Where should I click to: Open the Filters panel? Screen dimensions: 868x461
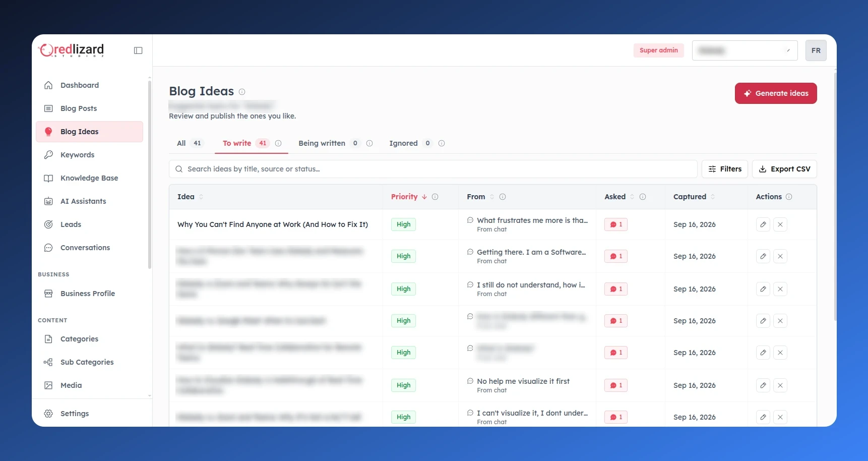click(x=725, y=169)
